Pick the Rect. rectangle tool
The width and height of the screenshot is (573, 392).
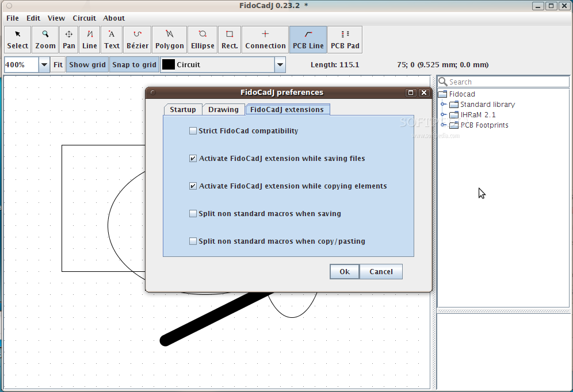230,40
